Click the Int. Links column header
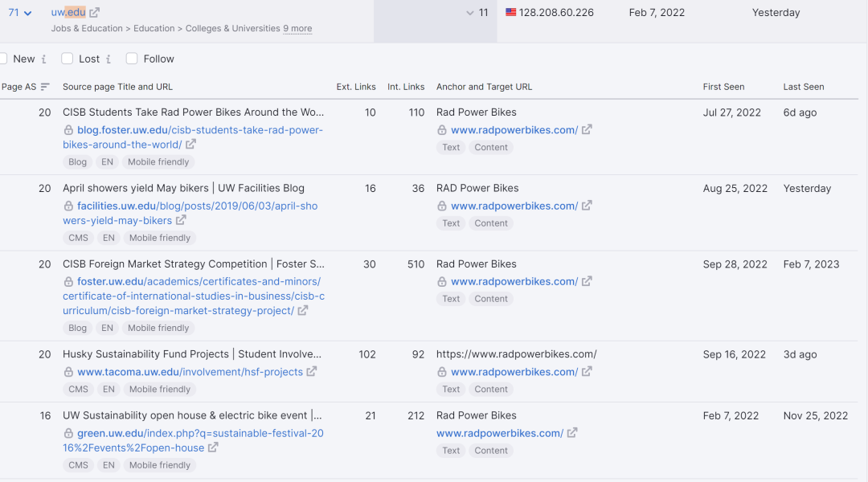The height and width of the screenshot is (482, 868). point(406,87)
